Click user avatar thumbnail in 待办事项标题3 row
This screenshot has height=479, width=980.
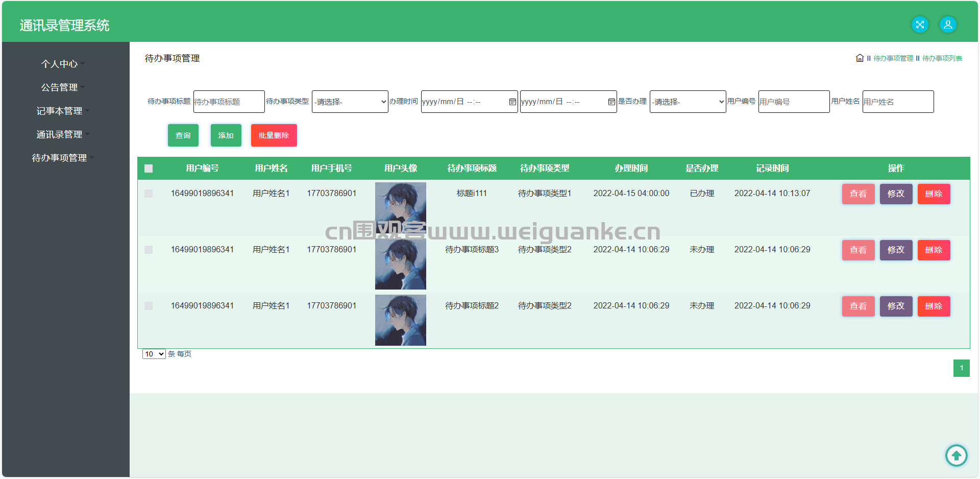tap(401, 264)
